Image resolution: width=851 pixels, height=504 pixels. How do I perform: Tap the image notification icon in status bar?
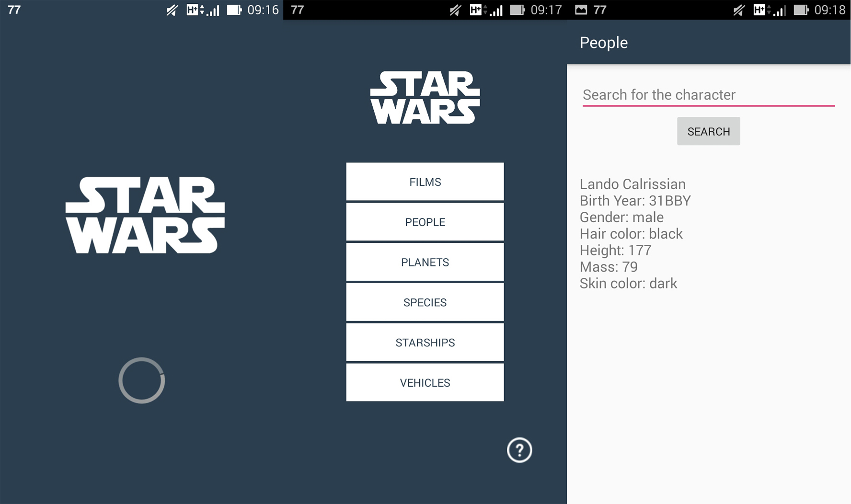coord(581,10)
